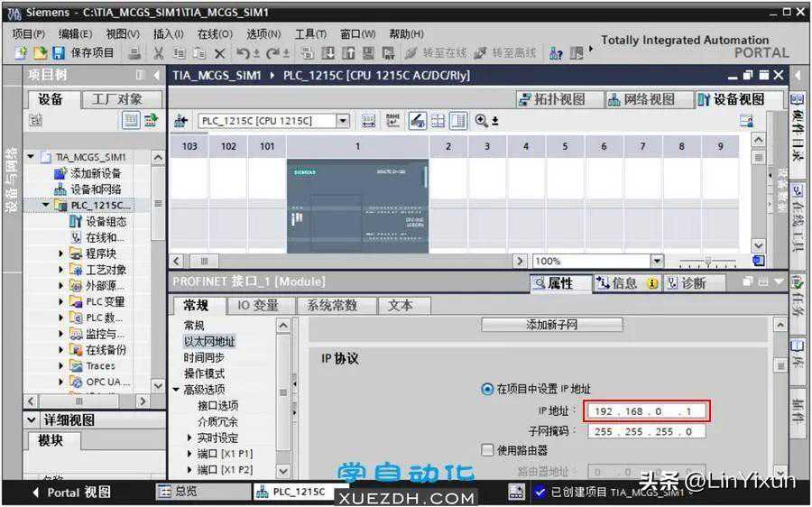The image size is (812, 507).
Task: Open Add new device (添加新设备) in project tree
Action: [x=95, y=173]
